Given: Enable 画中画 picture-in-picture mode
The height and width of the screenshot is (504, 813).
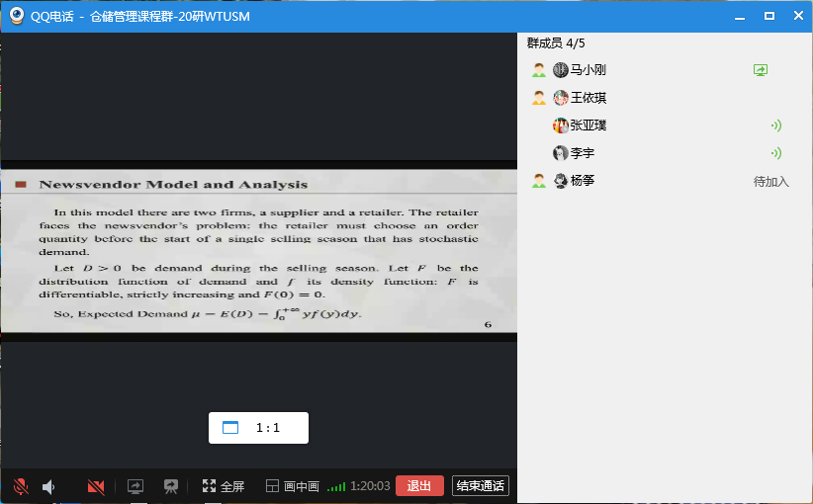Looking at the screenshot, I should tap(292, 486).
